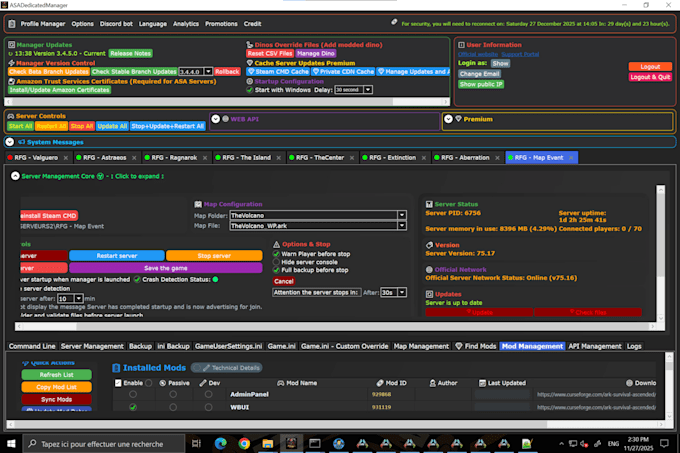Image resolution: width=680 pixels, height=453 pixels.
Task: Click the Taskbar search box
Action: pyautogui.click(x=103, y=443)
